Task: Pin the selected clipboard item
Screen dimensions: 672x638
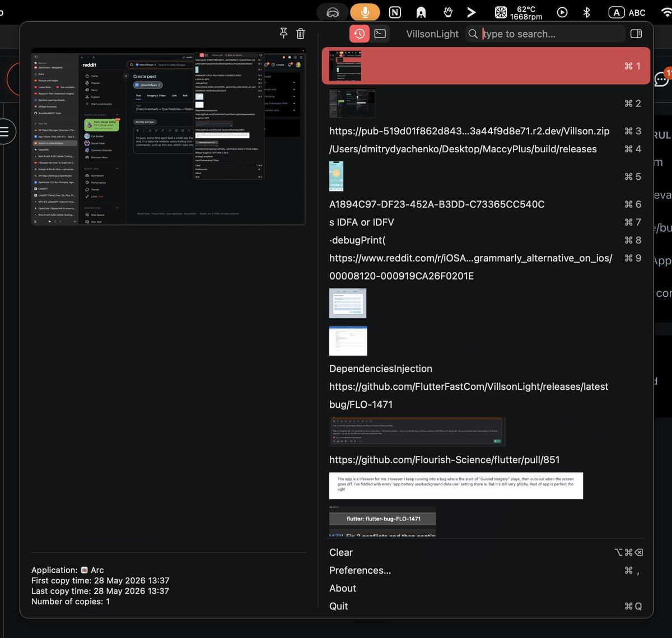Action: [x=283, y=34]
